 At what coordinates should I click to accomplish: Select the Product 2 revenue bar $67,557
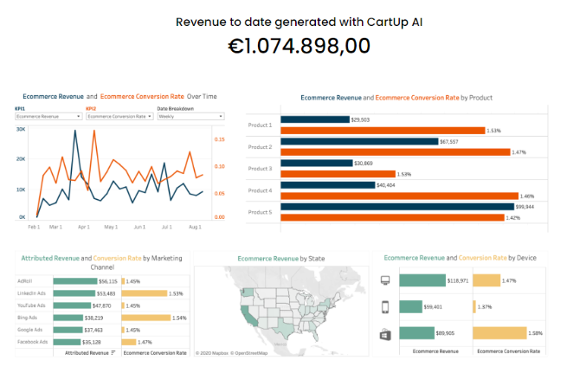pyautogui.click(x=359, y=141)
